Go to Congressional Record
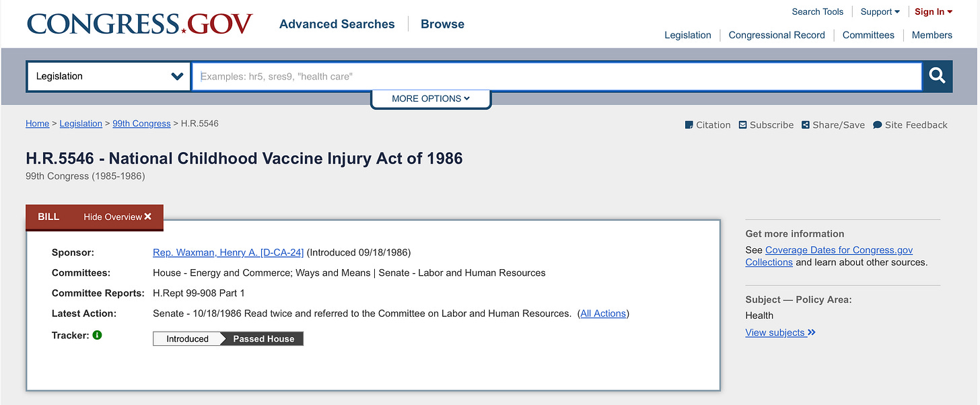Image resolution: width=980 pixels, height=405 pixels. [777, 35]
